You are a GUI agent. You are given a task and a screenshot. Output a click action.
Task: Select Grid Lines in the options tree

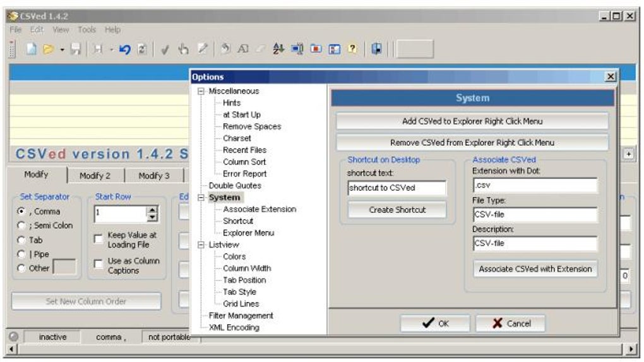[241, 304]
